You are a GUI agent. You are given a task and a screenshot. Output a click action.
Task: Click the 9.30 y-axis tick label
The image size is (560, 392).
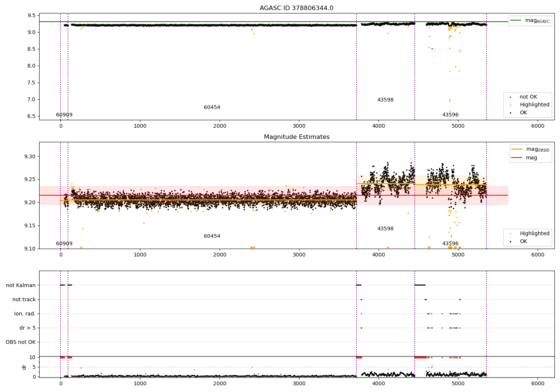coord(30,156)
